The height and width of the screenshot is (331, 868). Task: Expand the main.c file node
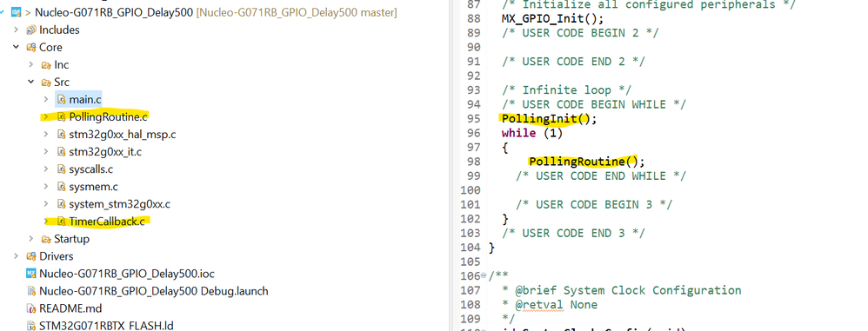46,99
